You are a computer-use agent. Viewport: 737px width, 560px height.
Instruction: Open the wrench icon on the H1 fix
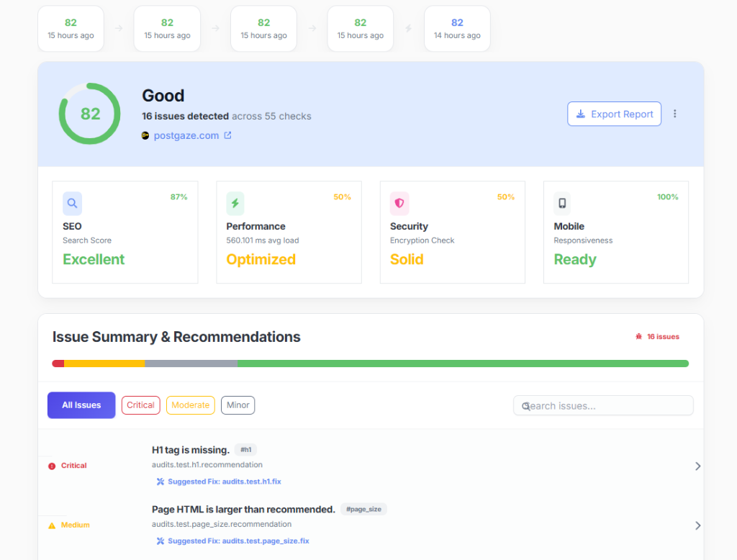click(x=160, y=481)
